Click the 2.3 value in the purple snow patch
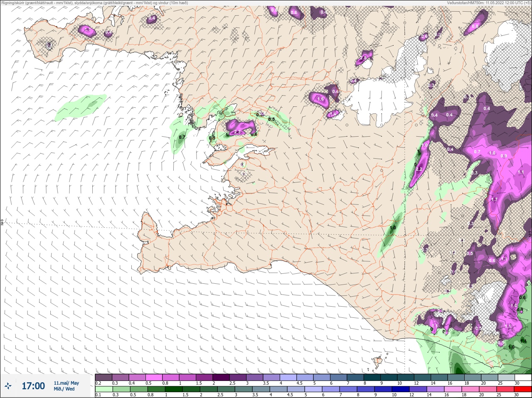532x398 pixels. [x=238, y=133]
